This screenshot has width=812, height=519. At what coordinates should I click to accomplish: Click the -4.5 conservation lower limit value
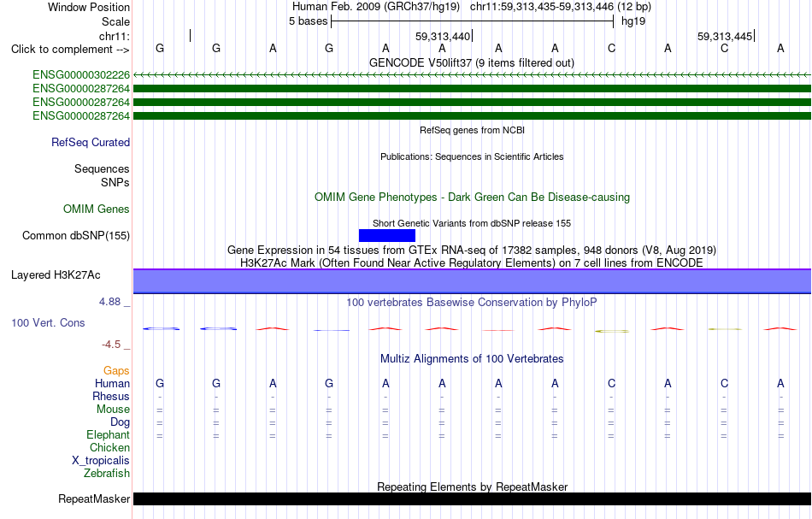pos(111,345)
